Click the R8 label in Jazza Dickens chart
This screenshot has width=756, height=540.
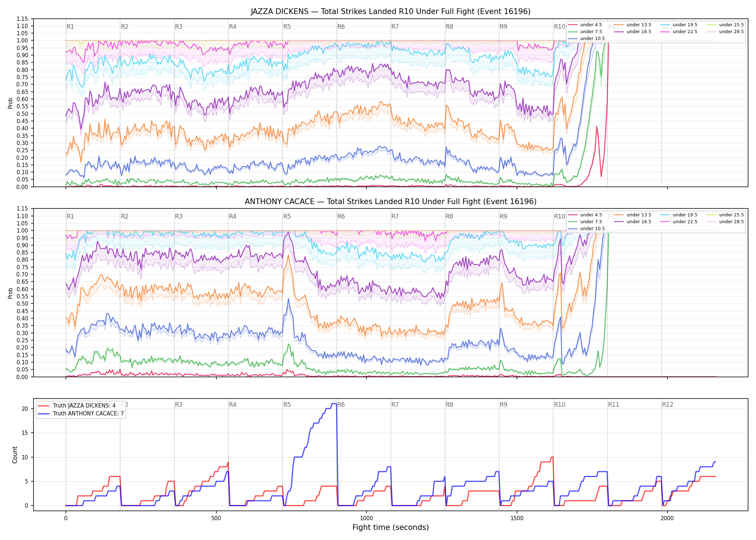[x=449, y=27]
